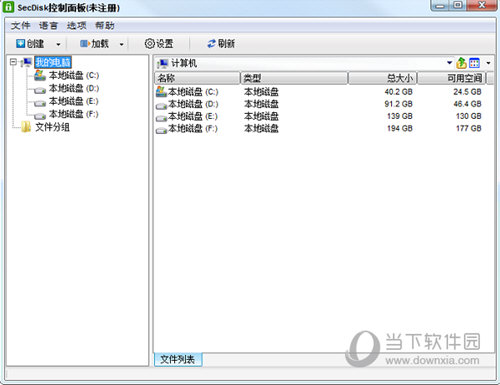This screenshot has width=500, height=385.
Task: Click the 139 GB total size cell
Action: (x=400, y=116)
